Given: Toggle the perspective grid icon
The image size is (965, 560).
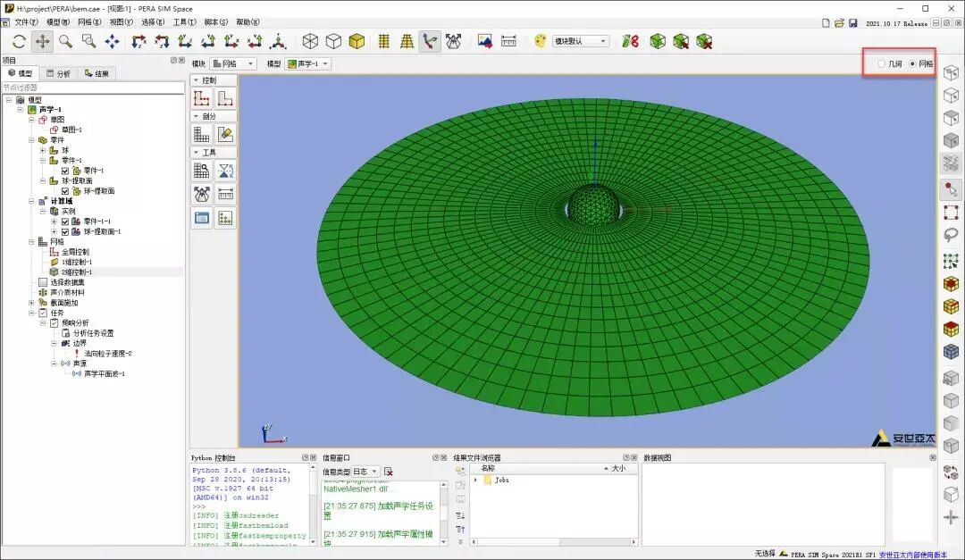Looking at the screenshot, I should tap(407, 41).
